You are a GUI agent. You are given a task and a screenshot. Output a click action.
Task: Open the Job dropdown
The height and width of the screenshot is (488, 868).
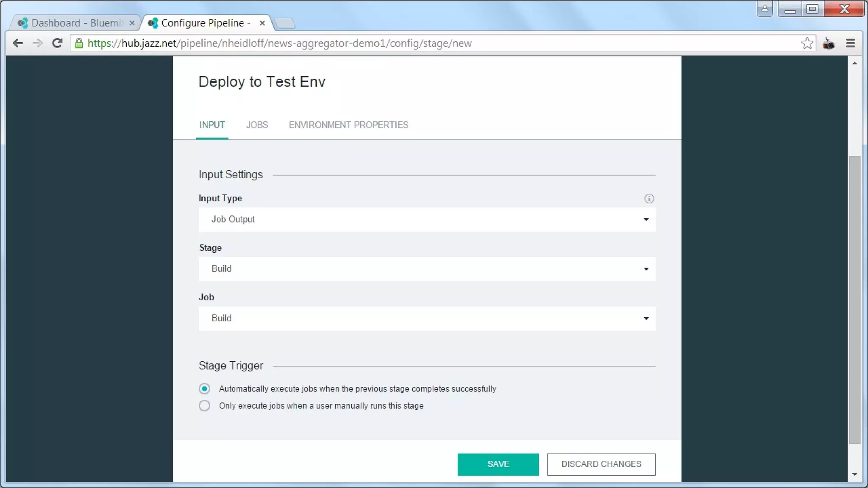427,319
